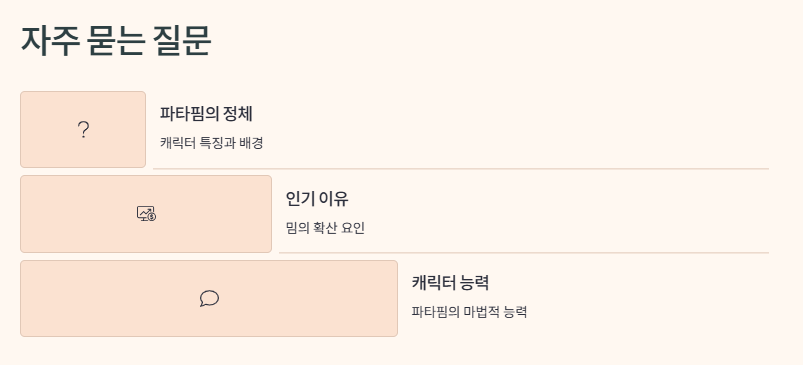Click the speech bubble icon
803x365 pixels.
click(209, 298)
